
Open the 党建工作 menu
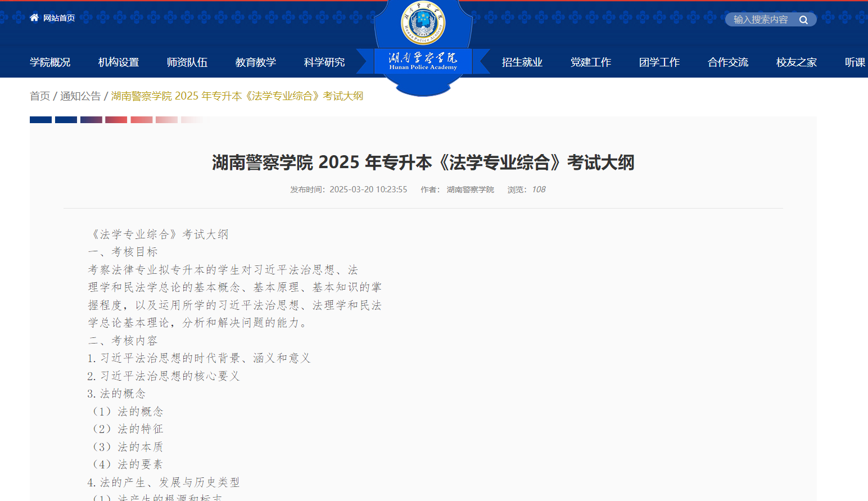(591, 62)
